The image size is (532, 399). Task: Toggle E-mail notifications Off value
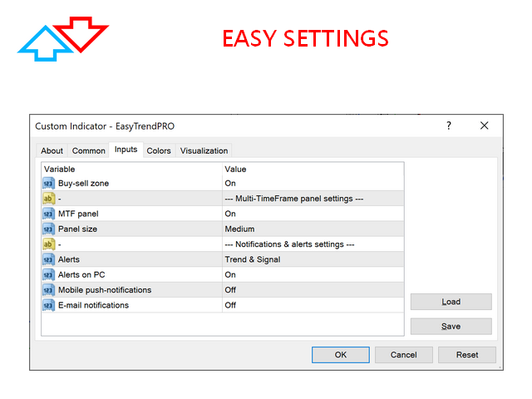point(230,305)
